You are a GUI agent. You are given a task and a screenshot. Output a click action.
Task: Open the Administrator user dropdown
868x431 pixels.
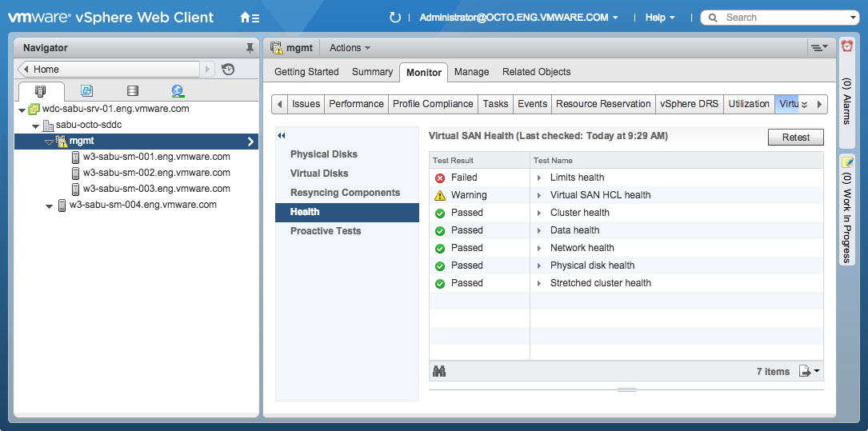(x=518, y=18)
